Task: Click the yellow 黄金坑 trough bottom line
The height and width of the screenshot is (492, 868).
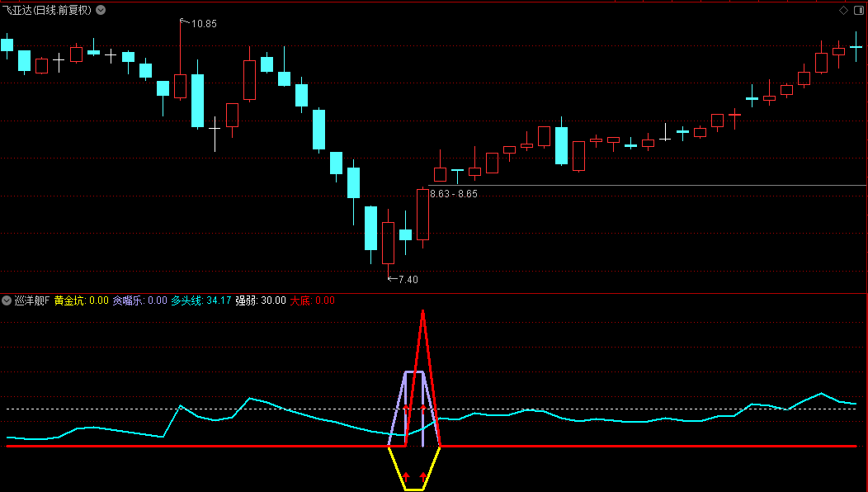Action: [414, 490]
